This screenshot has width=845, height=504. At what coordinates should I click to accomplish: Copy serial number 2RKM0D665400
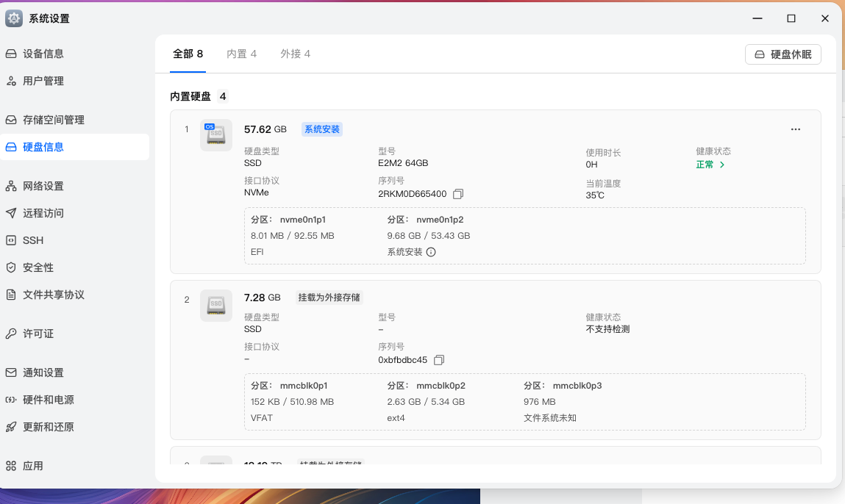[x=458, y=194]
